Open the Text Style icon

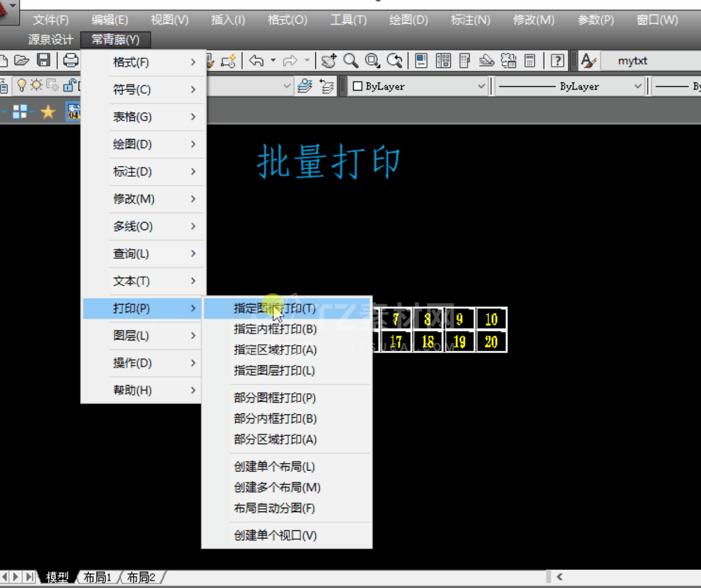[589, 60]
